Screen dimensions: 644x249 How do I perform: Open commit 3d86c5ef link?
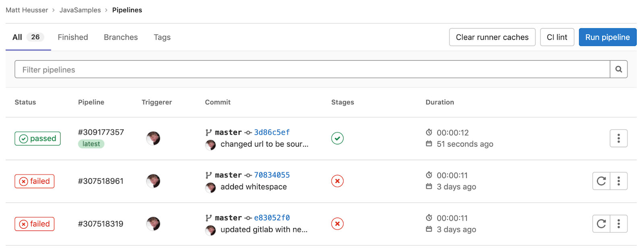click(x=272, y=132)
